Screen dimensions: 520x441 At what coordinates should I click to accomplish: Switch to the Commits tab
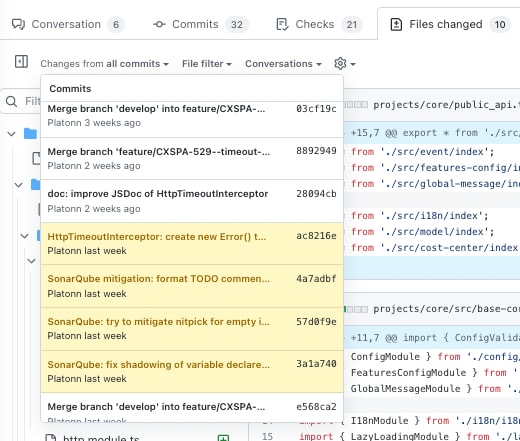coord(201,24)
